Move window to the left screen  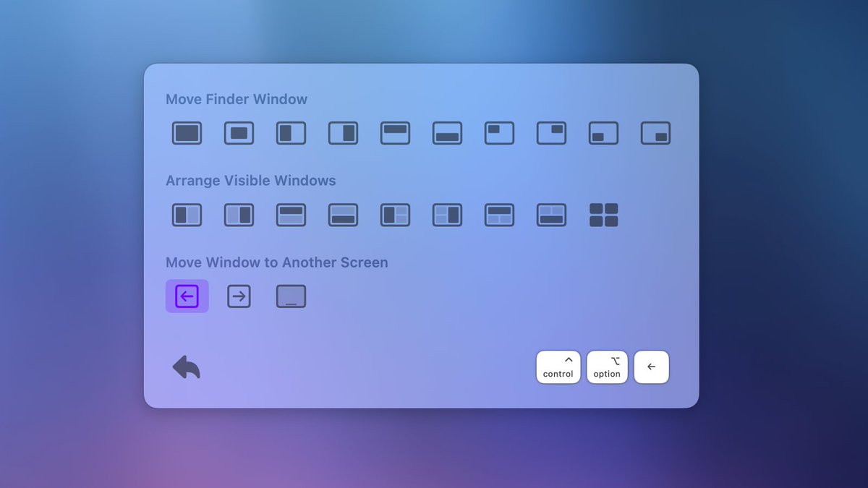[x=187, y=296]
